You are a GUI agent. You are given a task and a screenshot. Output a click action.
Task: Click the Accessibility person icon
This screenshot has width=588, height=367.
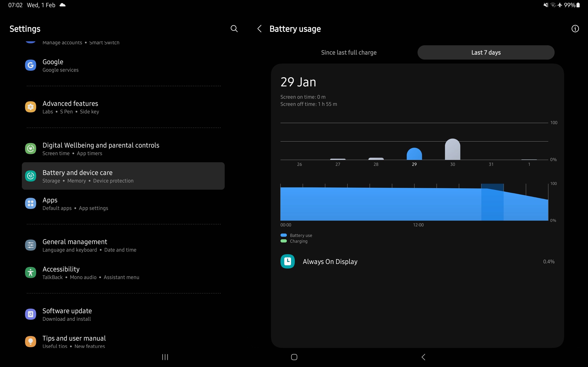[31, 273]
